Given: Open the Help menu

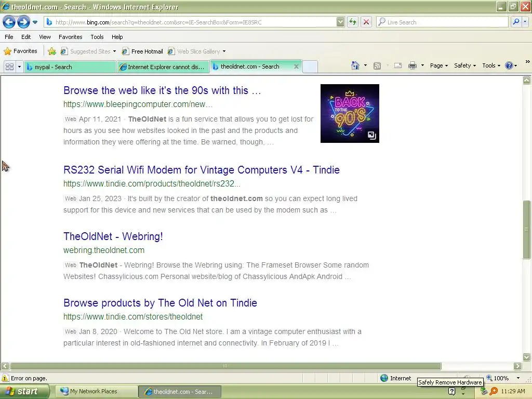Looking at the screenshot, I should [x=117, y=37].
